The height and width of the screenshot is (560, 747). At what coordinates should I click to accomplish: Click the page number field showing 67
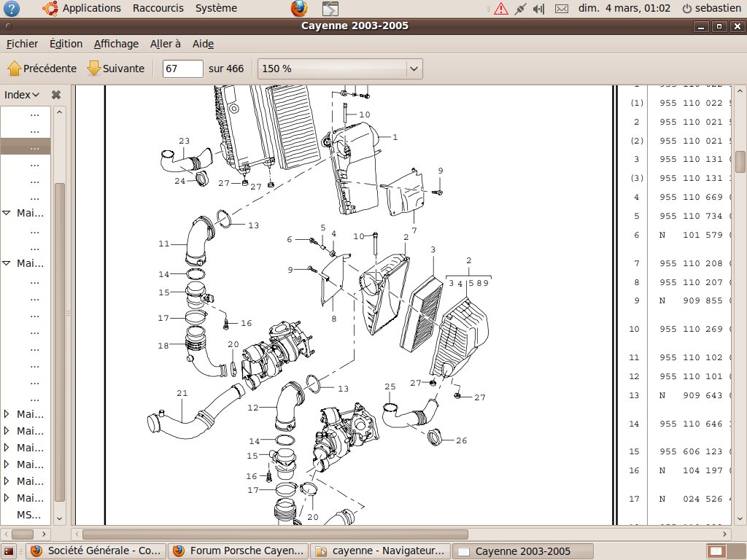[182, 69]
